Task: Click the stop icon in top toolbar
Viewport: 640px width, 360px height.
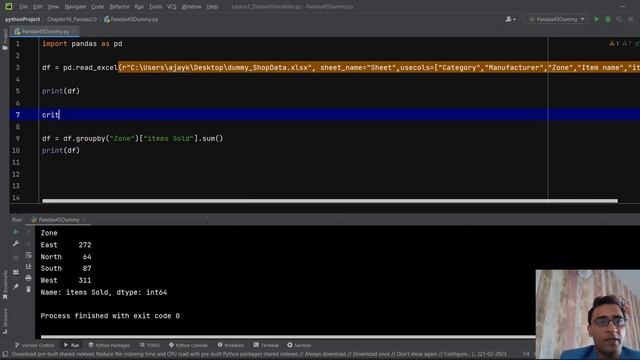Action: coord(631,19)
